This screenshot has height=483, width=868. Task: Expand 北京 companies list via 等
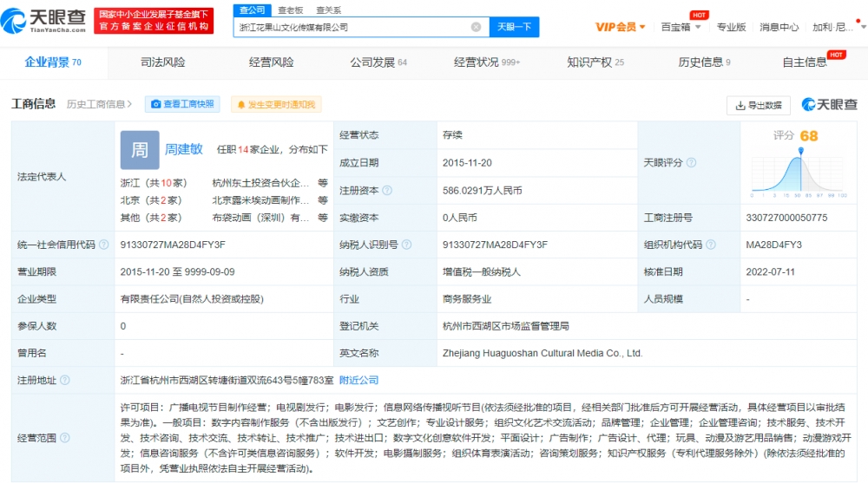[322, 199]
